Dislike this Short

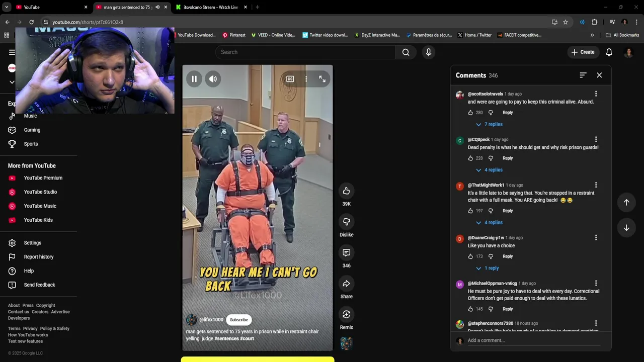click(346, 222)
